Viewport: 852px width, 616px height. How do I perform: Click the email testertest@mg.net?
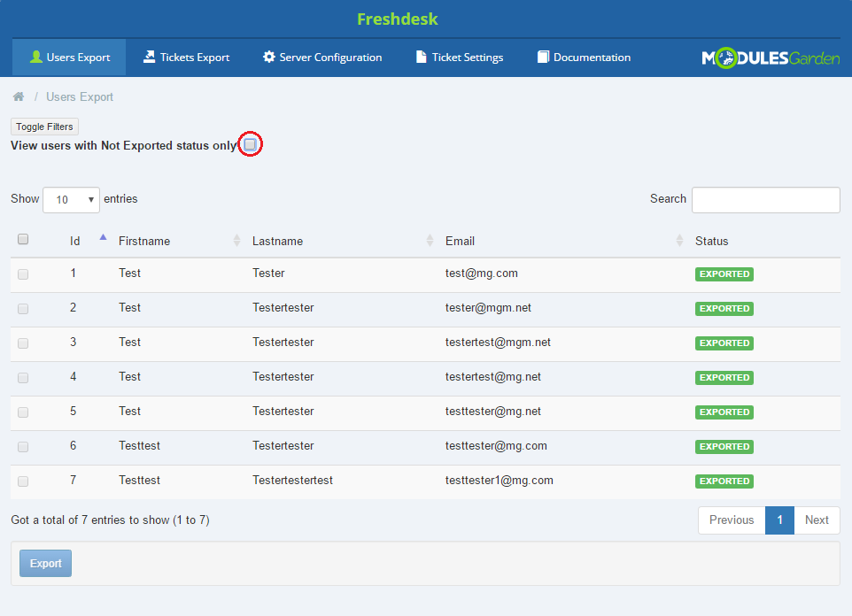coord(492,376)
